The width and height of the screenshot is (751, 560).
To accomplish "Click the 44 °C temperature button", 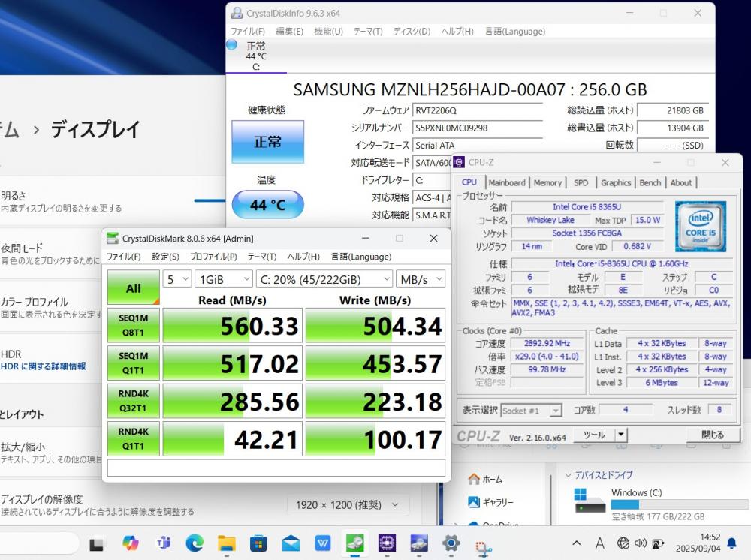I will 268,205.
